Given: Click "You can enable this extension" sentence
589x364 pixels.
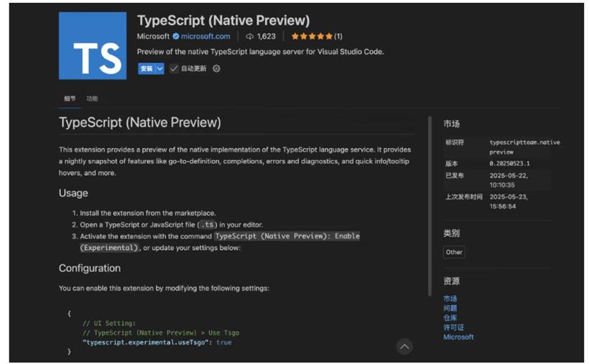Looking at the screenshot, I should tap(164, 288).
